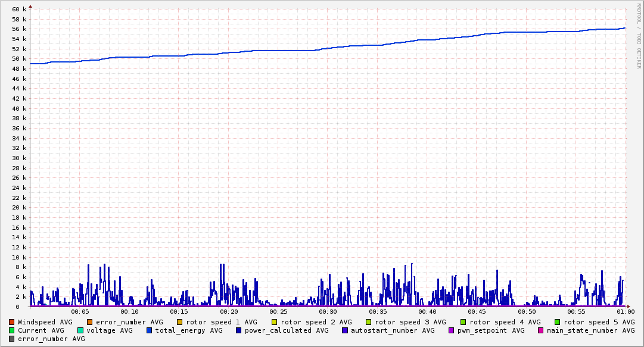The height and width of the screenshot is (347, 644).
Task: Click the purple pwm_setpoint AVG legend swatch
Action: click(451, 330)
